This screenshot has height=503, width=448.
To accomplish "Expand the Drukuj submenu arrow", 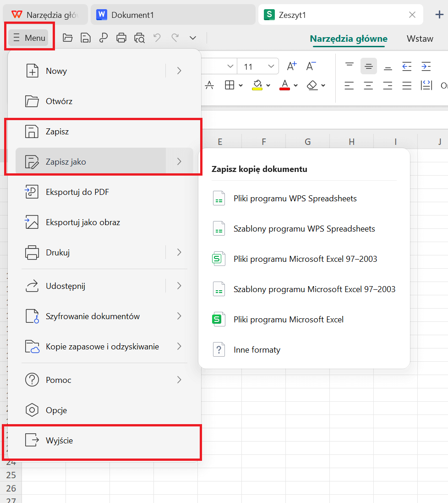I will point(179,253).
